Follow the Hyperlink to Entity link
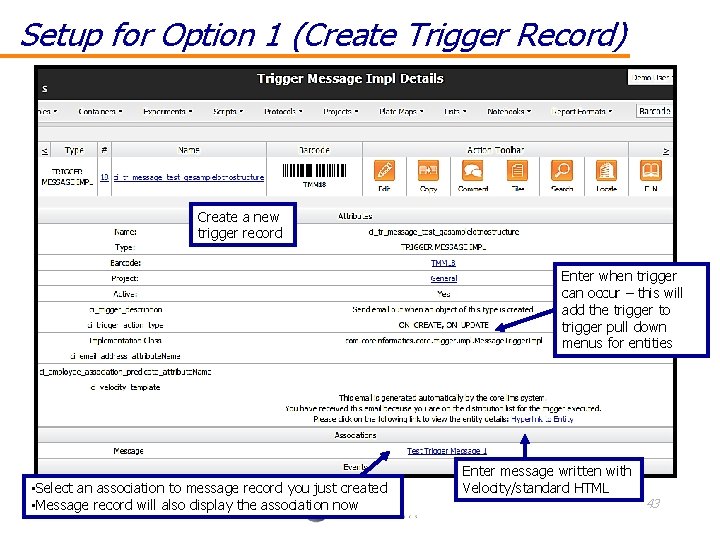The image size is (720, 540). pyautogui.click(x=542, y=419)
